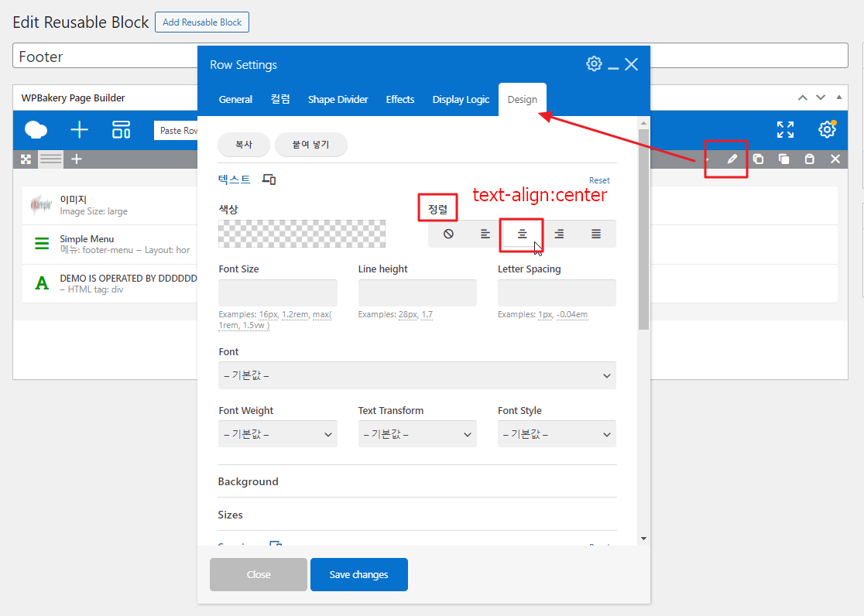This screenshot has width=864, height=616.
Task: Select the Design tab
Action: pos(523,99)
